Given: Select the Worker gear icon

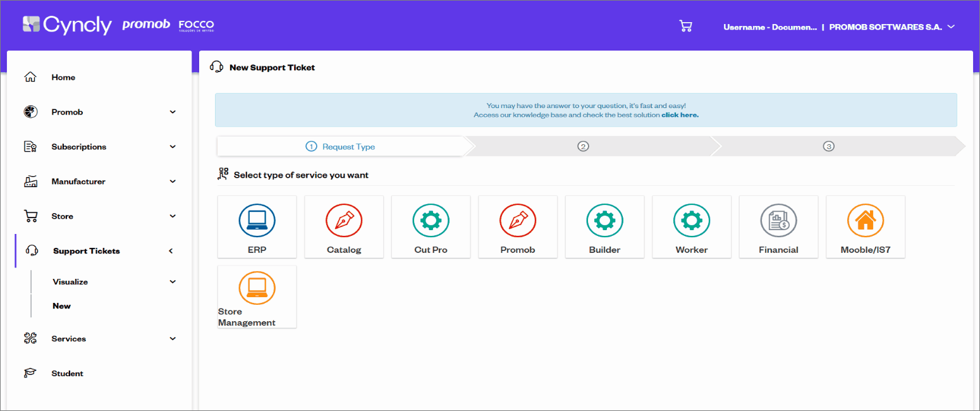Looking at the screenshot, I should tap(692, 221).
